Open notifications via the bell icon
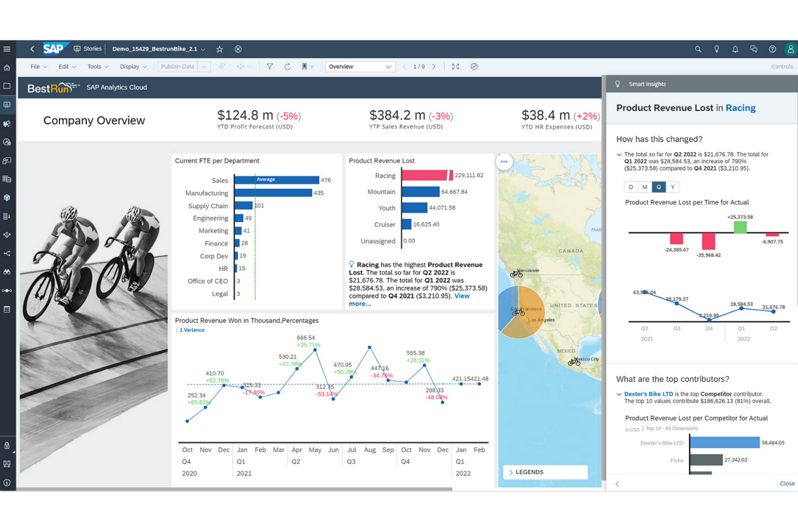798x532 pixels. point(735,49)
